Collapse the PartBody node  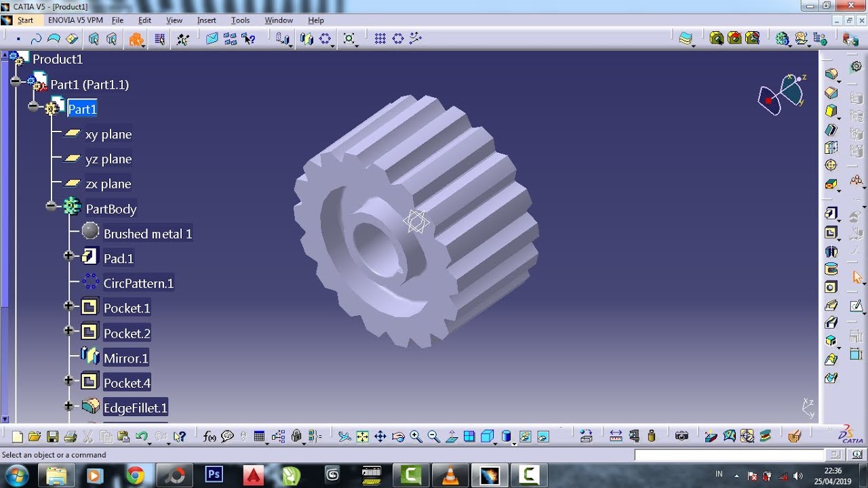point(51,206)
